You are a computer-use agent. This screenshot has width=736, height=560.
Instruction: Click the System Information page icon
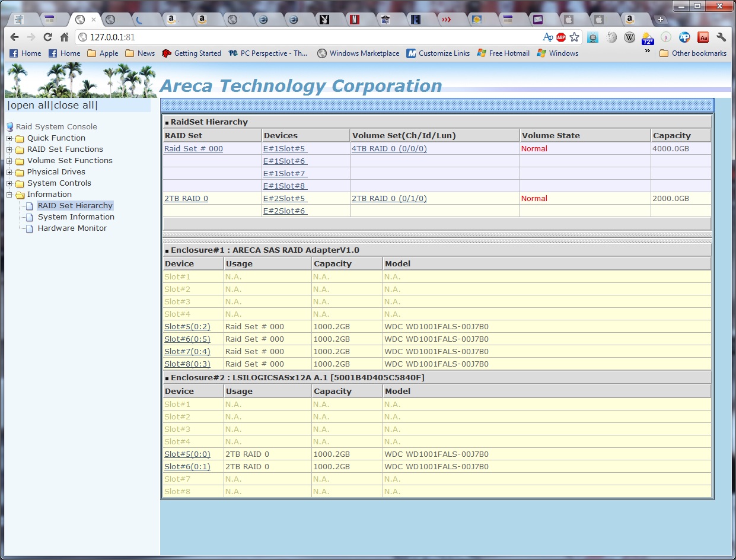coord(30,217)
